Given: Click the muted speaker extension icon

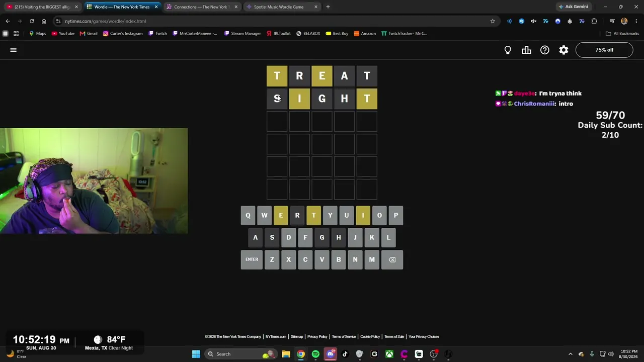Looking at the screenshot, I should [x=533, y=21].
